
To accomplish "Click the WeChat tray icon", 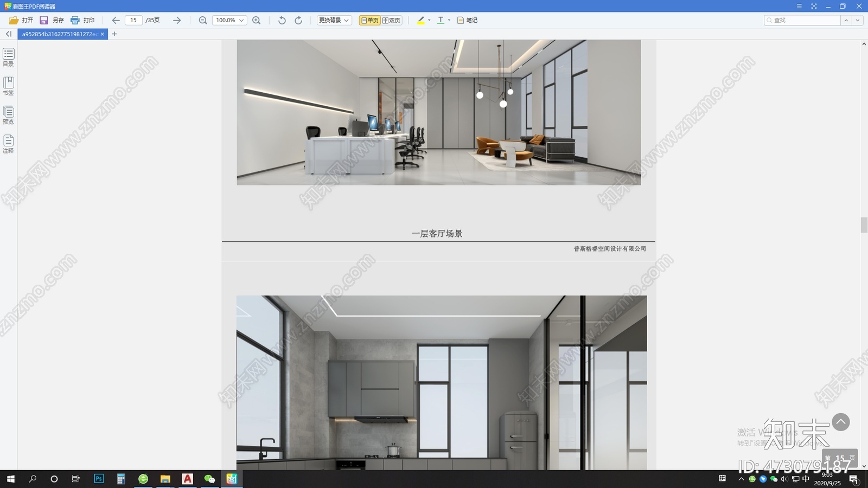I will tap(774, 479).
